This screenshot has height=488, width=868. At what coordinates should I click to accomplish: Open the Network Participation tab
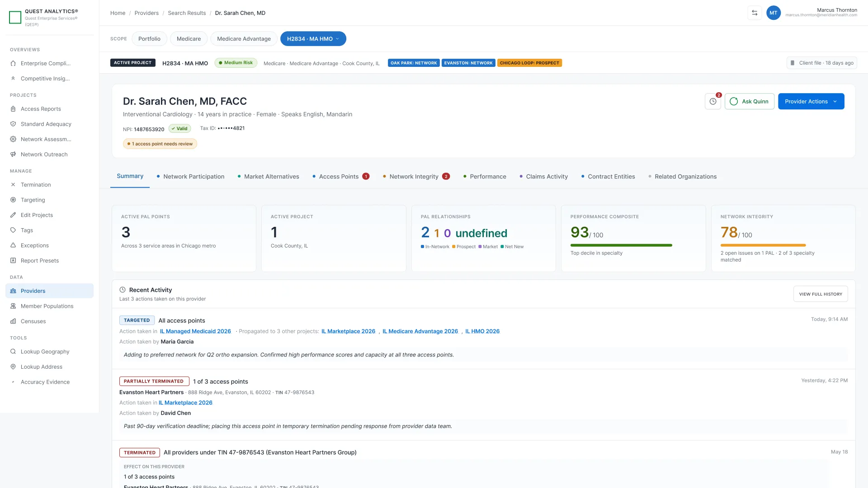pyautogui.click(x=190, y=177)
